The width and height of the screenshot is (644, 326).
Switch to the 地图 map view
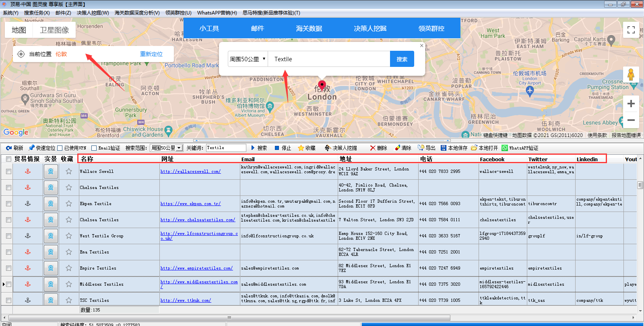coord(19,30)
